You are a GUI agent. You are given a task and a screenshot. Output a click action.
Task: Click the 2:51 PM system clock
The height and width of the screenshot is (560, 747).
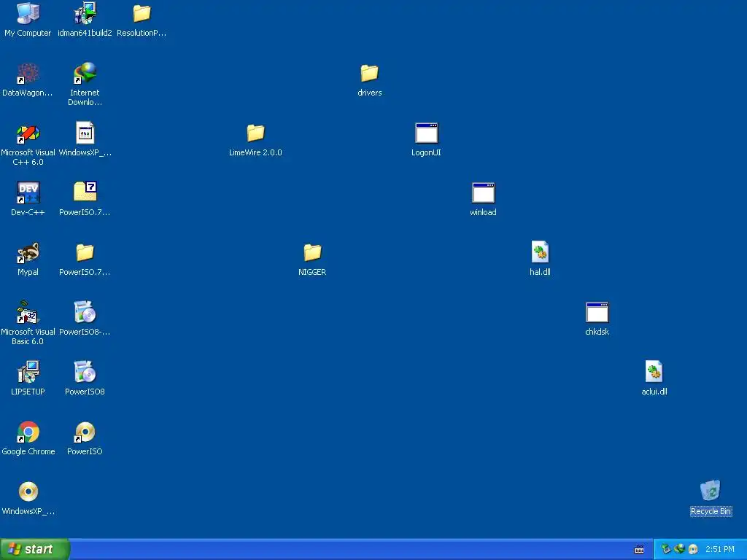click(x=720, y=550)
